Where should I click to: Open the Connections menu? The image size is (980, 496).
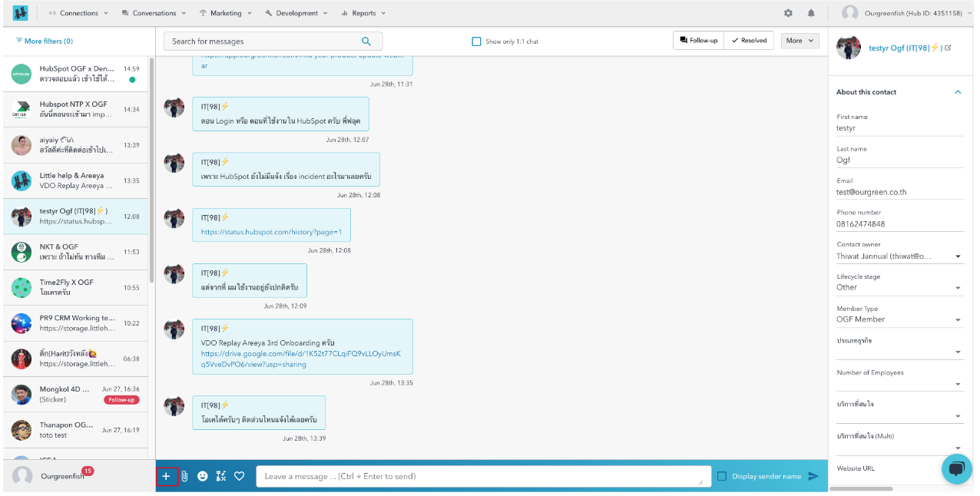tap(78, 13)
